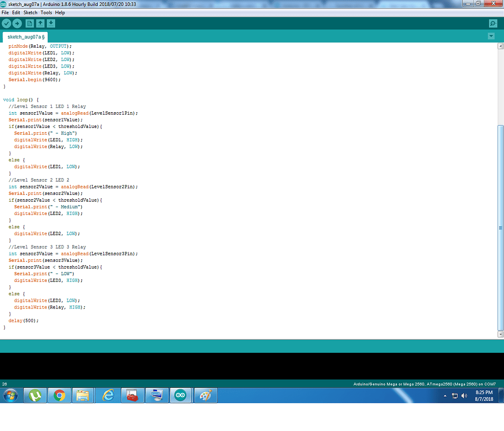The height and width of the screenshot is (431, 504).
Task: Open the File menu
Action: (x=5, y=12)
